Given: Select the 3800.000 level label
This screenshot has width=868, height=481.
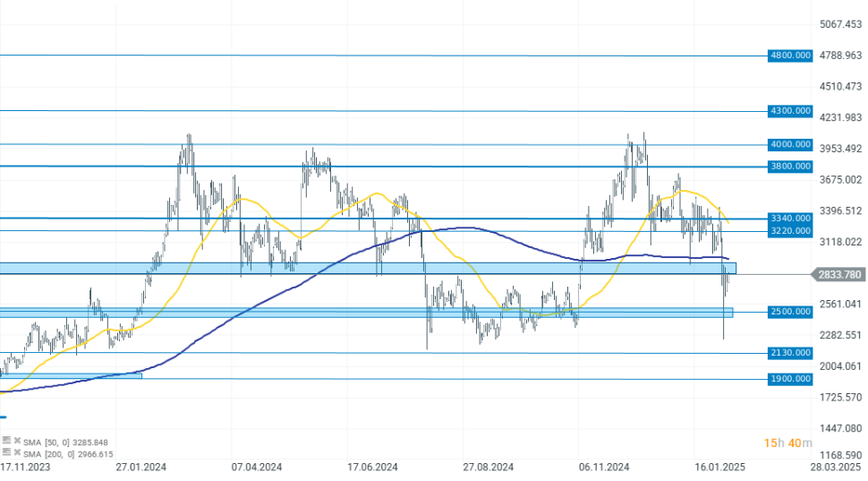Looking at the screenshot, I should click(790, 167).
